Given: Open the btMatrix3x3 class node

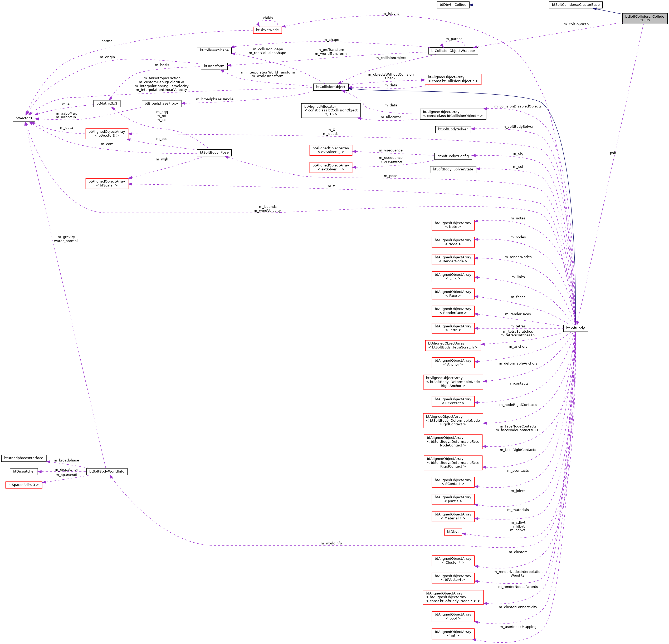Looking at the screenshot, I should click(x=107, y=104).
